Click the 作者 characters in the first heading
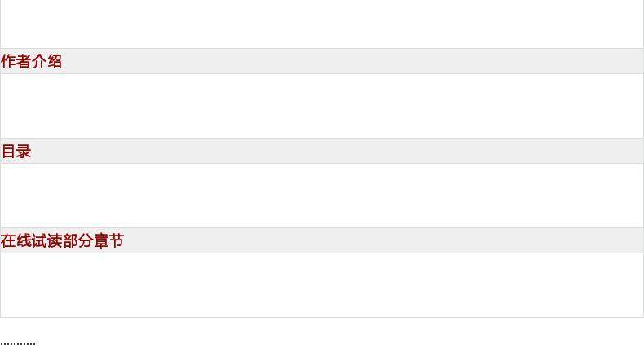Viewport: 644px width, 361px height. (16, 62)
